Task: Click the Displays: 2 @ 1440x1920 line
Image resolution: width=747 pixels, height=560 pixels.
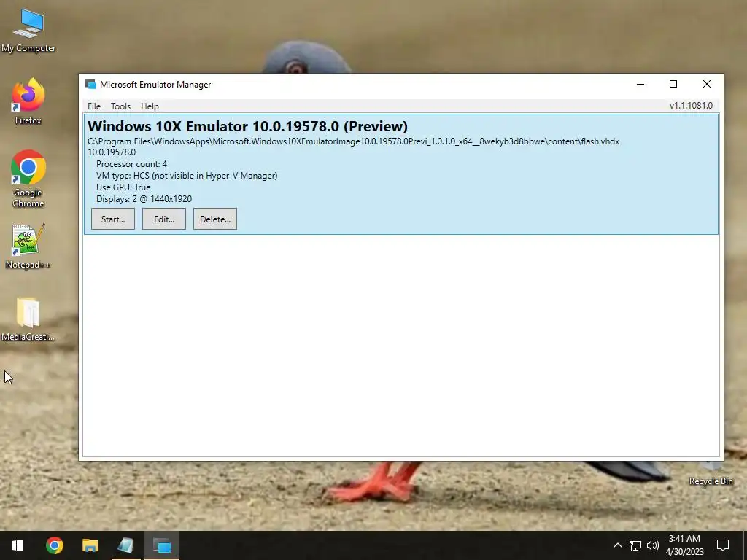Action: (144, 199)
